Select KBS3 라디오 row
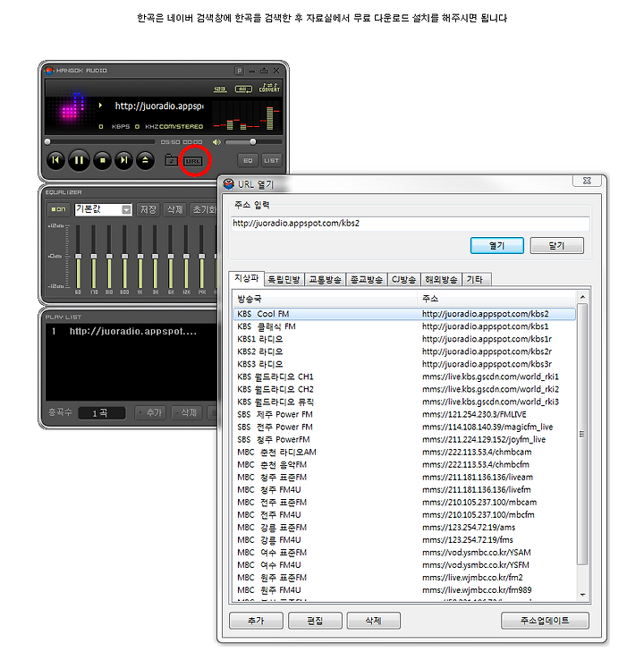Image resolution: width=644 pixels, height=652 pixels. 404,364
